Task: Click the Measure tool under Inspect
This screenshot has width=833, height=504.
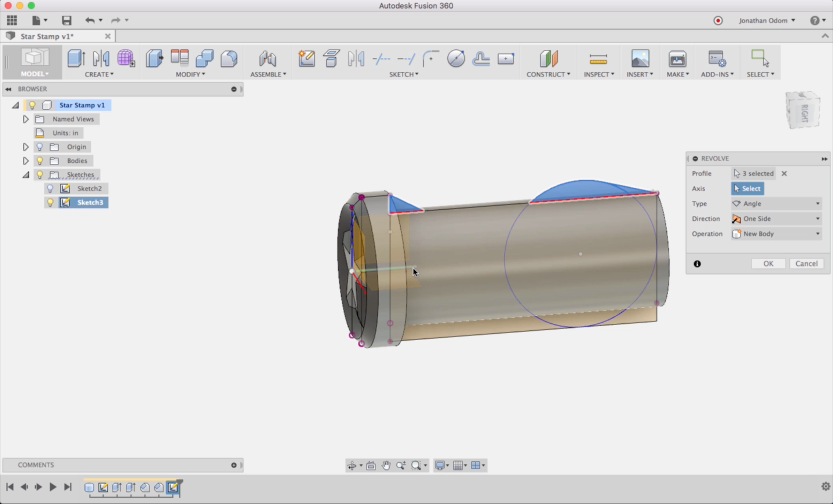Action: 598,58
